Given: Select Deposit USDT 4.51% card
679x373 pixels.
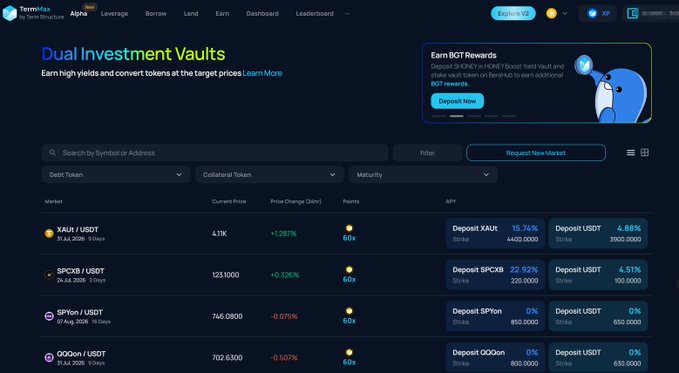Looking at the screenshot, I should (598, 275).
